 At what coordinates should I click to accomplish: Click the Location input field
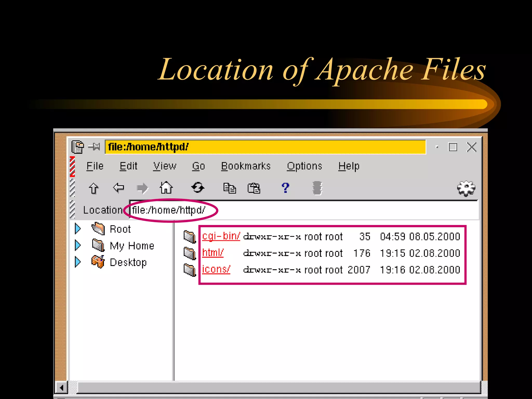pos(304,210)
